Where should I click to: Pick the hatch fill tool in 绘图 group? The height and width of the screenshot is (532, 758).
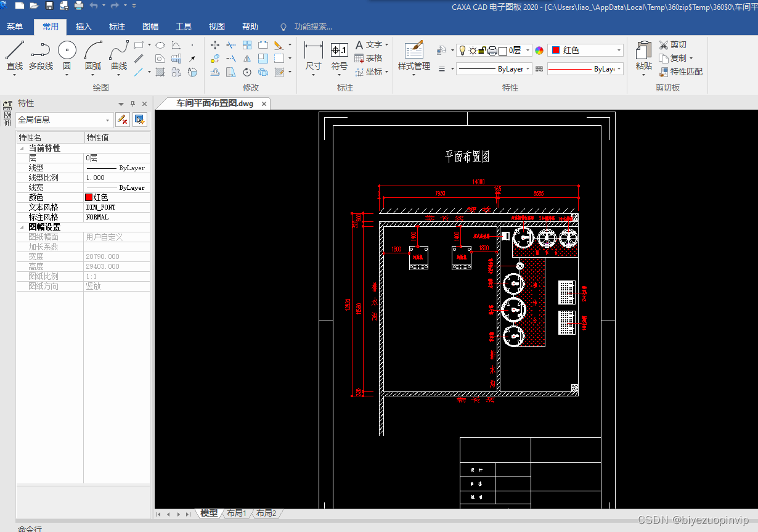pos(160,72)
